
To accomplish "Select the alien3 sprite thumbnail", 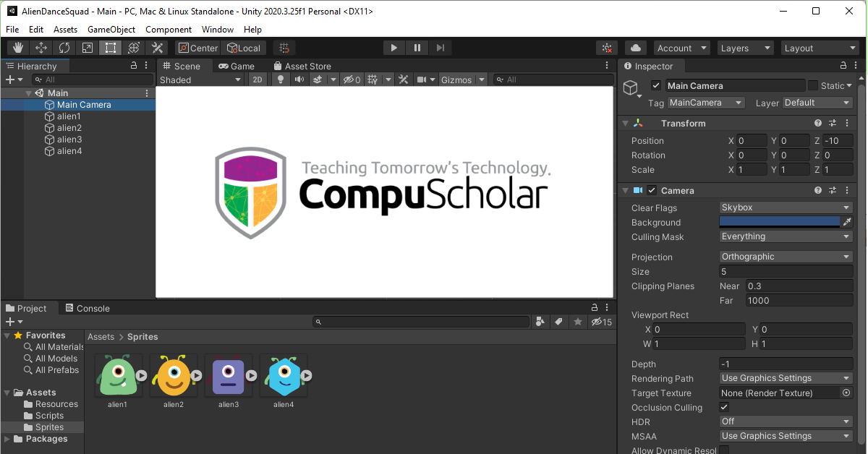I will click(229, 375).
